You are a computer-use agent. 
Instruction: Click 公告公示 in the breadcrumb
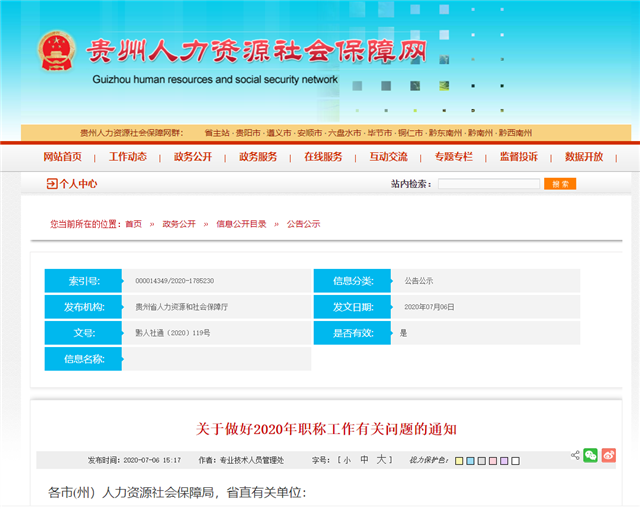(x=303, y=224)
